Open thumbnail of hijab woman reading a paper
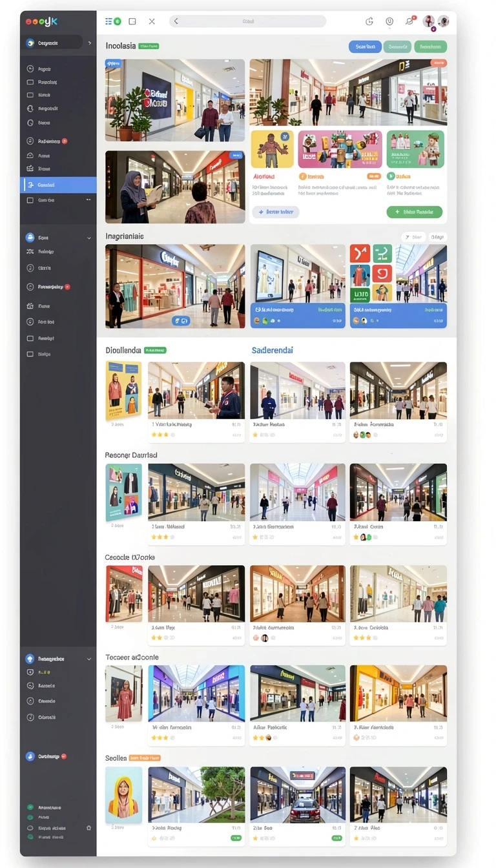The width and height of the screenshot is (496, 868). click(175, 187)
